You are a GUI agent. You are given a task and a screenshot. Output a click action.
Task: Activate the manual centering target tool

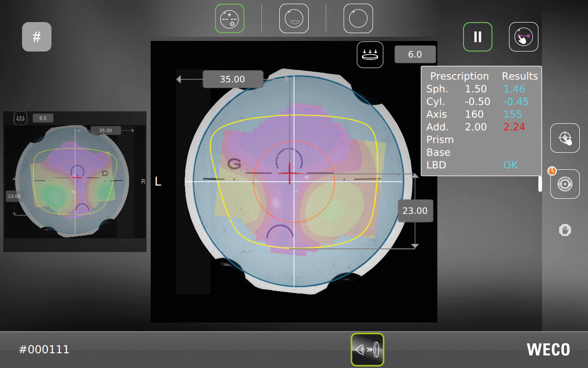[565, 138]
